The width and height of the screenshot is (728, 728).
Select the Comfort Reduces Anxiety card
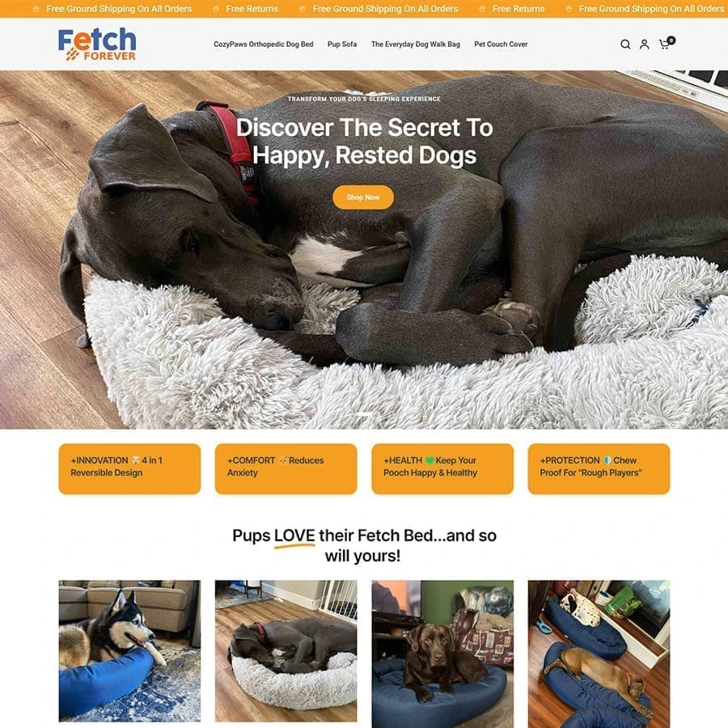click(286, 468)
